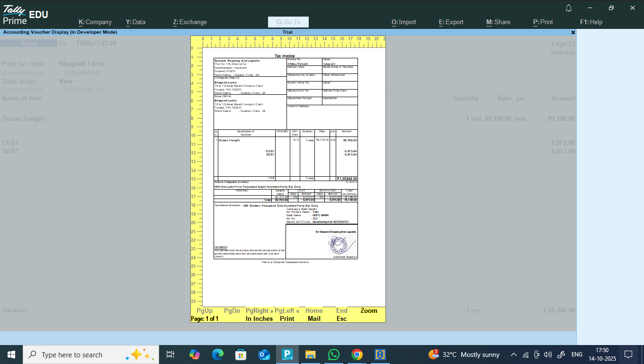Open Copilot from the taskbar
This screenshot has width=644, height=364.
pyautogui.click(x=195, y=355)
